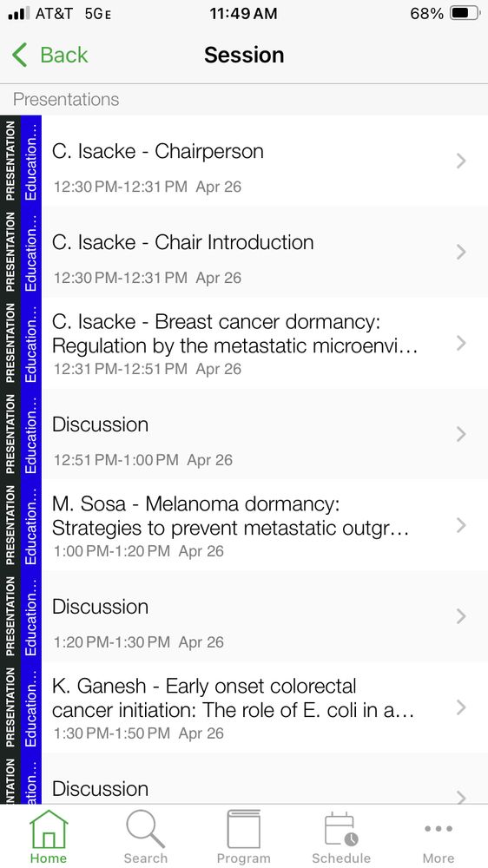Image resolution: width=488 pixels, height=868 pixels.
Task: Tap the cellular signal bars icon
Action: tap(19, 13)
